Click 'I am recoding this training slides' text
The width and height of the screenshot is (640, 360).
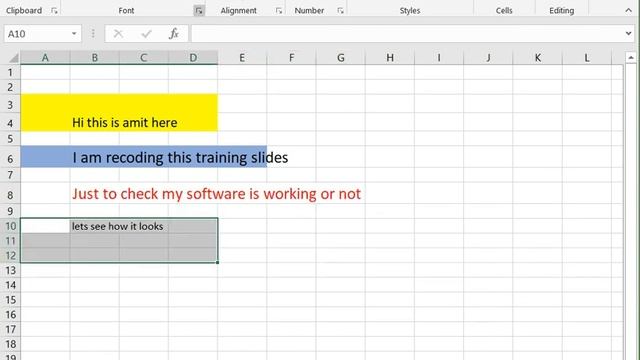180,158
